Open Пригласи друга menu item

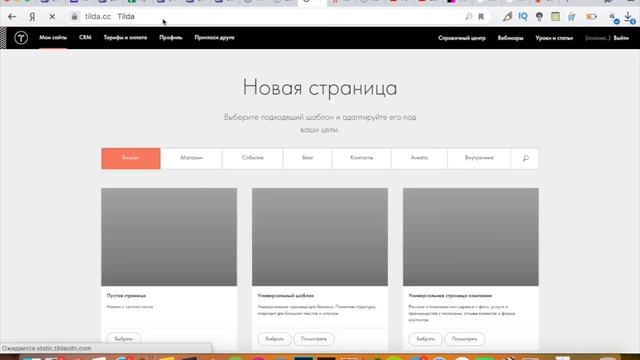tap(214, 38)
